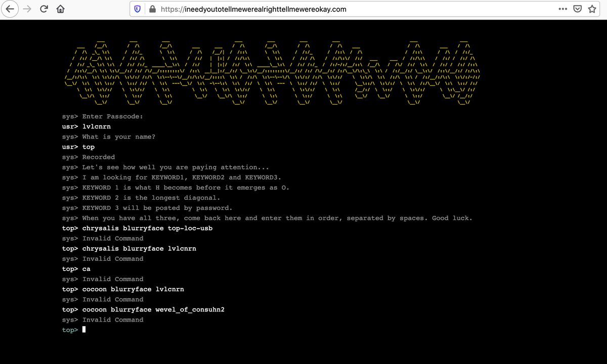Select command 'cocoon blurryface lvlcnrn'
The image size is (607, 364).
123,289
